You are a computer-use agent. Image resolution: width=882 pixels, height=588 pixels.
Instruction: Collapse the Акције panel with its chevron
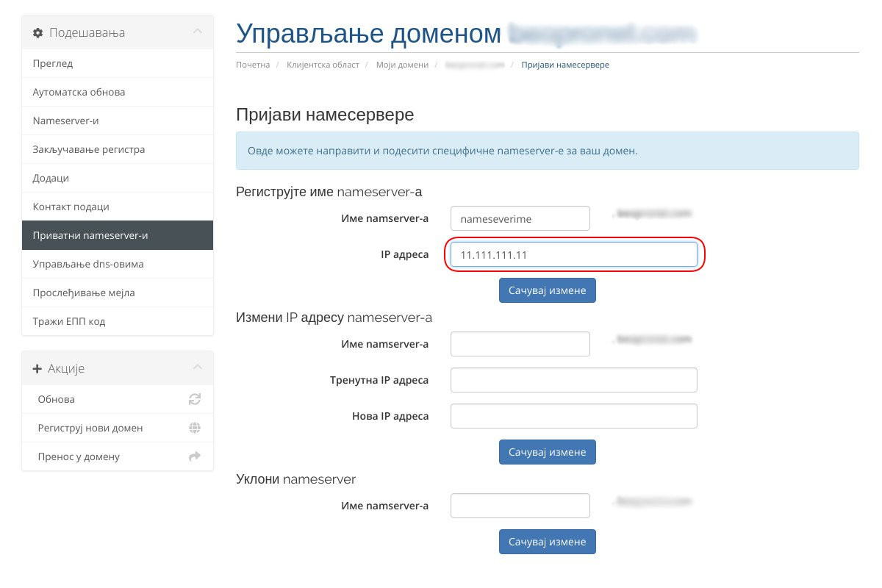pos(197,367)
